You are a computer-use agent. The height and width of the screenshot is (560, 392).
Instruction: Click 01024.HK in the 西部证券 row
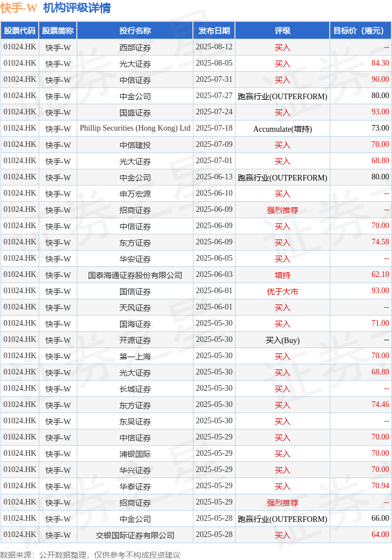[x=20, y=47]
